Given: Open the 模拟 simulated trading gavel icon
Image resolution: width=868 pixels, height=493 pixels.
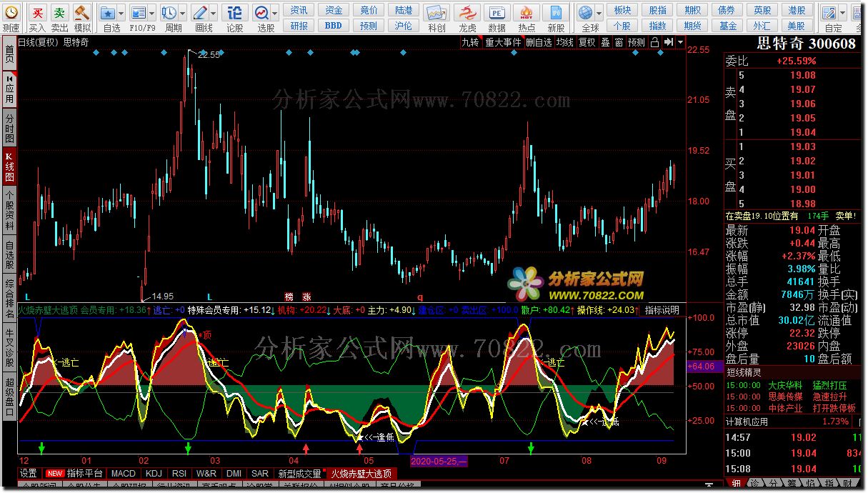Looking at the screenshot, I should tap(82, 13).
